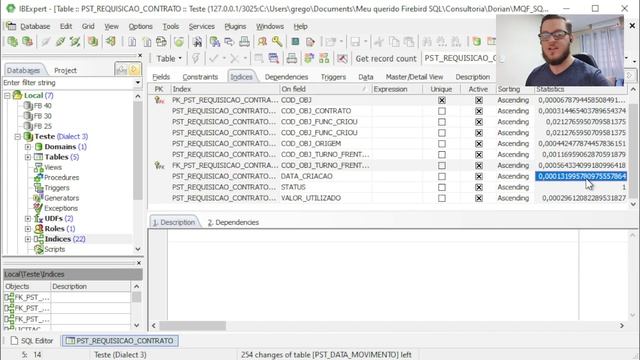Click the paste clipboard icon
The width and height of the screenshot is (640, 360).
click(x=409, y=41)
